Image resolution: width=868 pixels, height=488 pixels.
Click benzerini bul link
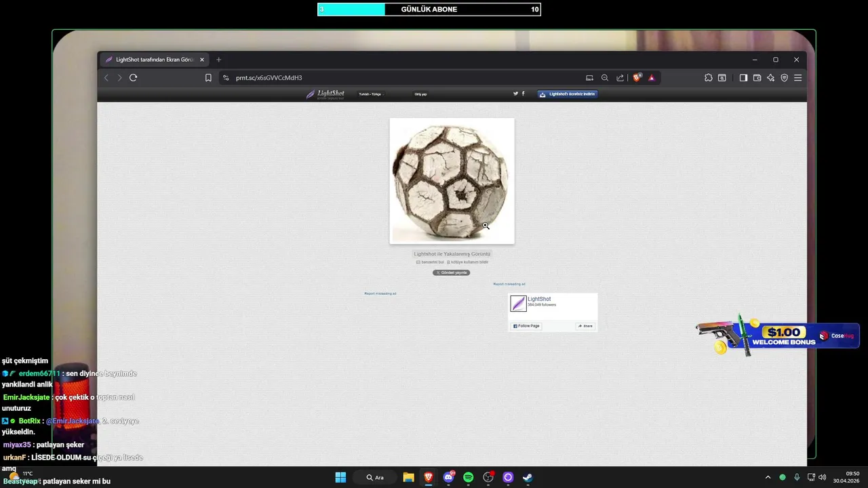click(430, 262)
